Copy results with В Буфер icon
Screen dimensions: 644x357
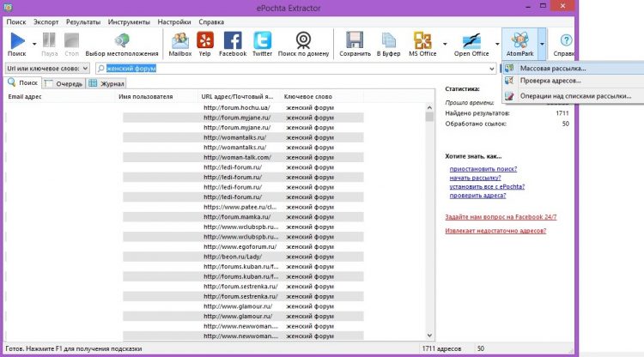388,40
